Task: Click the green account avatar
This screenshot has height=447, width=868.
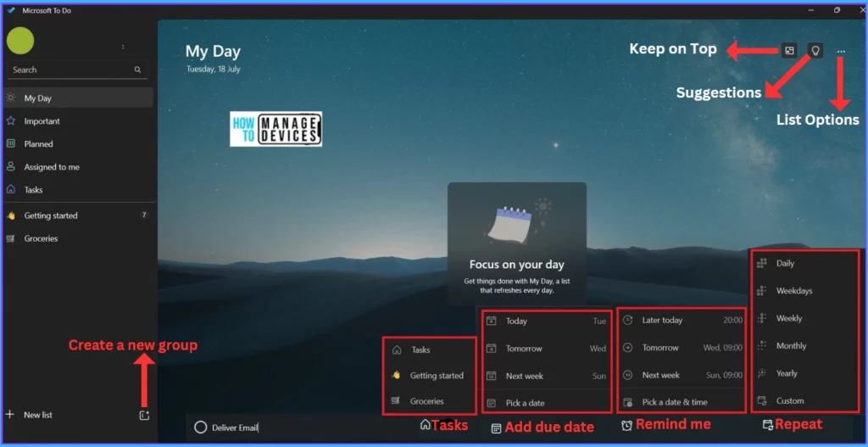Action: [20, 41]
